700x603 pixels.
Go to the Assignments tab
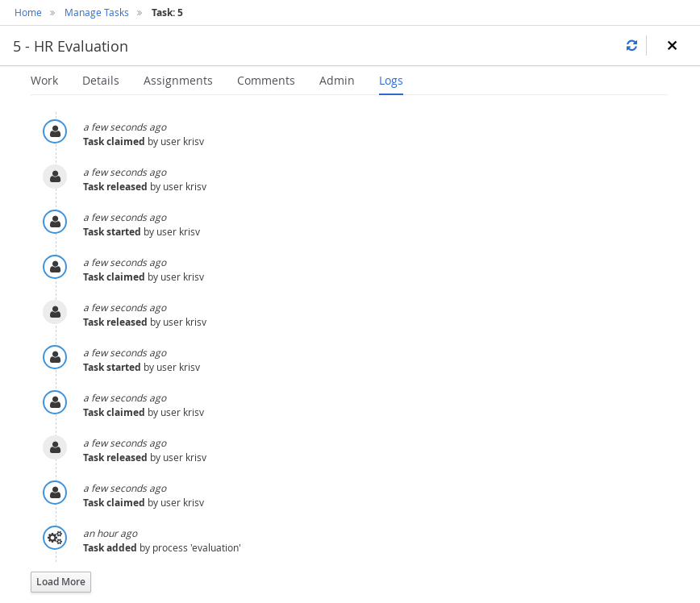178,81
